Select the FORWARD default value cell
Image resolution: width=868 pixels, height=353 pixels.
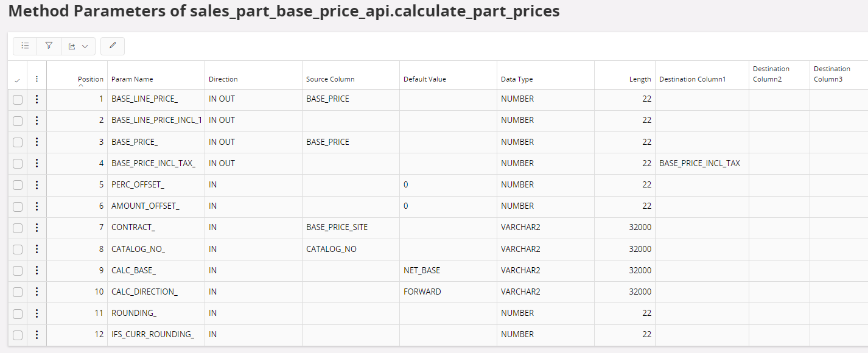click(x=422, y=292)
